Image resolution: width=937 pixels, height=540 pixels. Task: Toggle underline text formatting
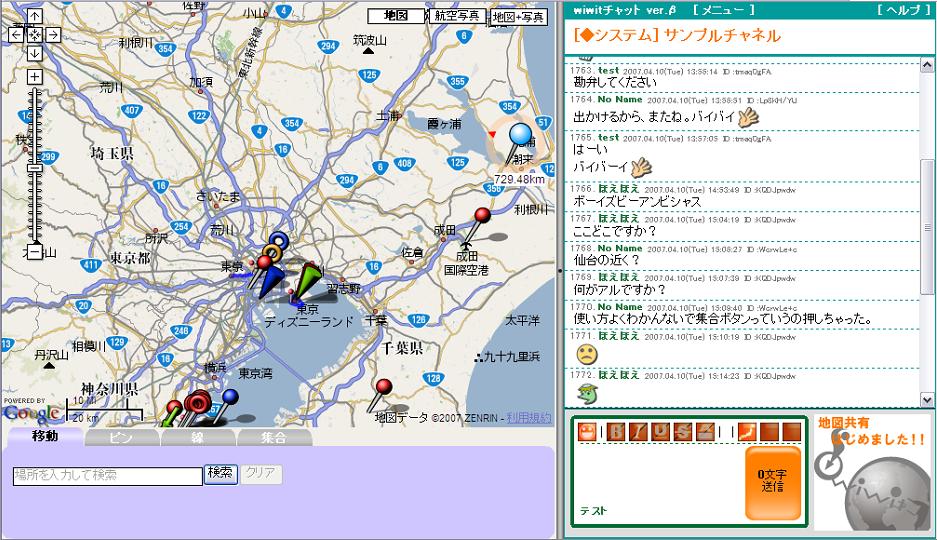point(660,432)
